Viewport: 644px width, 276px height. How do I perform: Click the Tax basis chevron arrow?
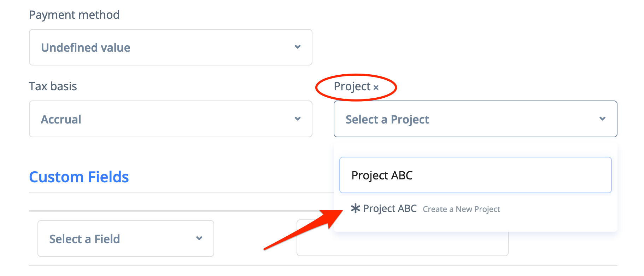[x=298, y=119]
